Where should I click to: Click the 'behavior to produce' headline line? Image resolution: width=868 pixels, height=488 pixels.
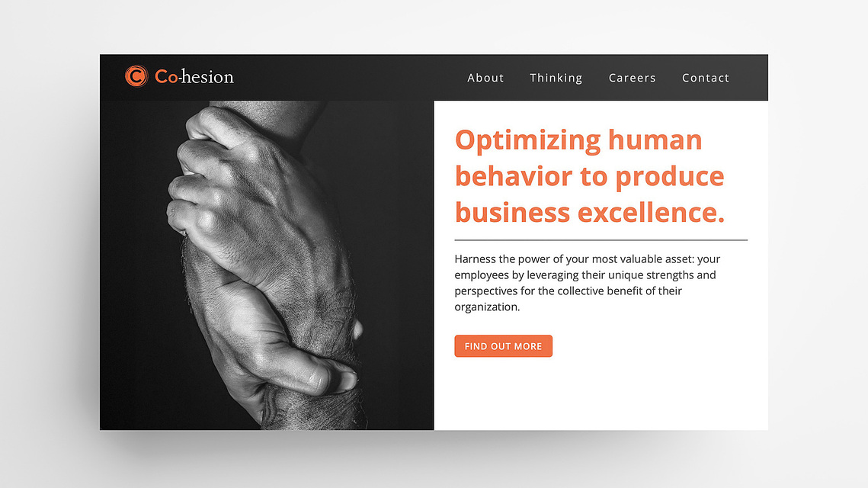pos(590,177)
